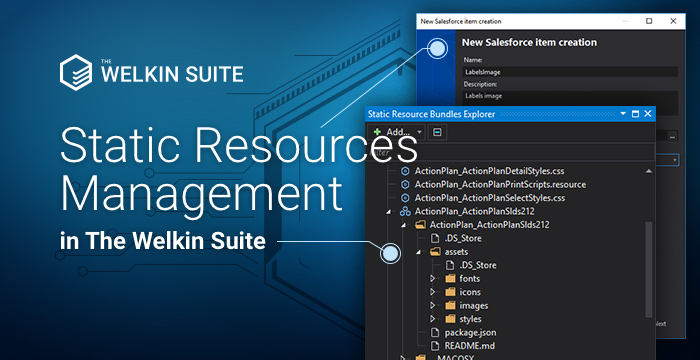This screenshot has height=360, width=700.
Task: Expand the styles folder
Action: (433, 319)
